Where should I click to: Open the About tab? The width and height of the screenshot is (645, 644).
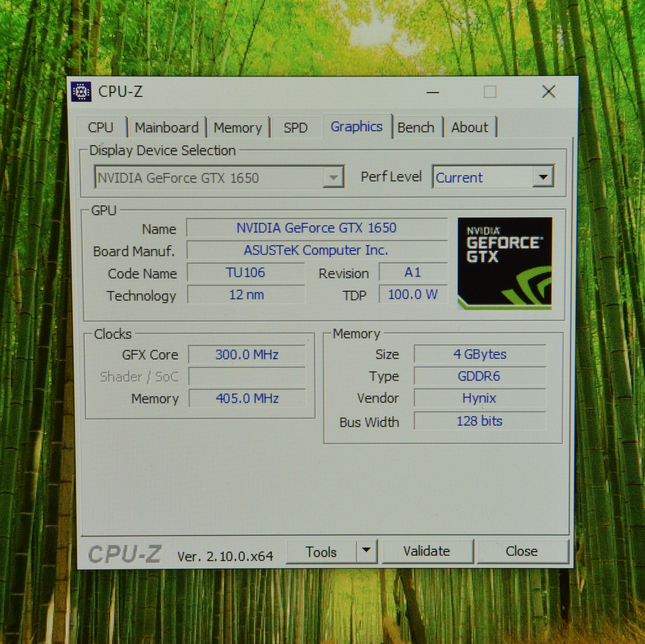[470, 127]
